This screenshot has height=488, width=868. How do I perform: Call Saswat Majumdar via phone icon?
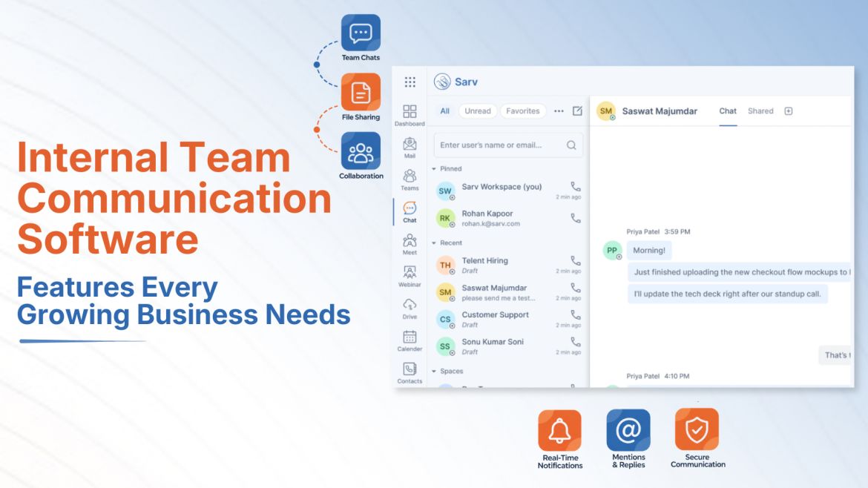point(576,288)
